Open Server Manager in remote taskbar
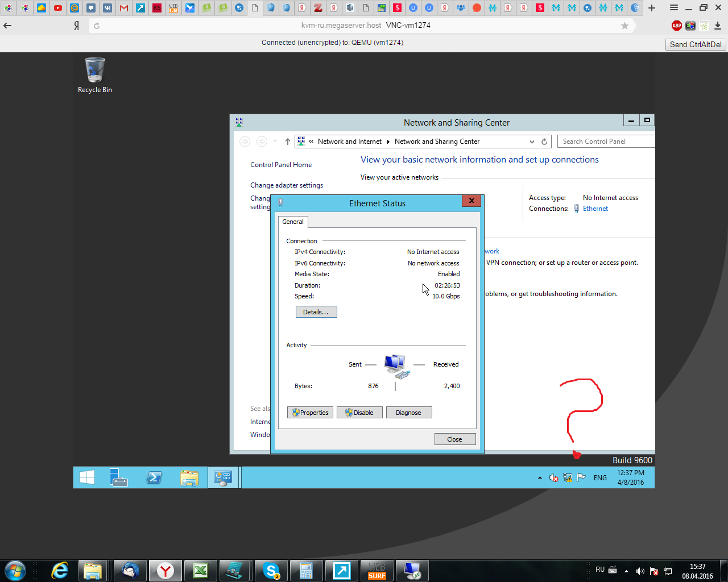Image resolution: width=728 pixels, height=582 pixels. pyautogui.click(x=119, y=477)
